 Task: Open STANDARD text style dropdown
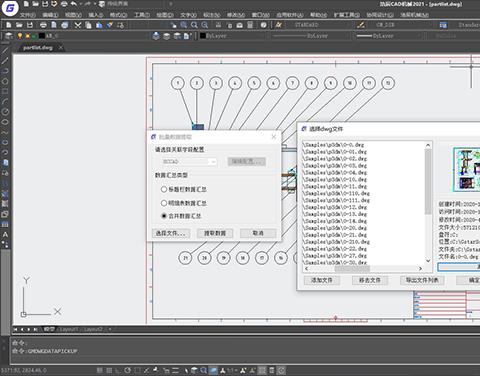click(x=319, y=25)
